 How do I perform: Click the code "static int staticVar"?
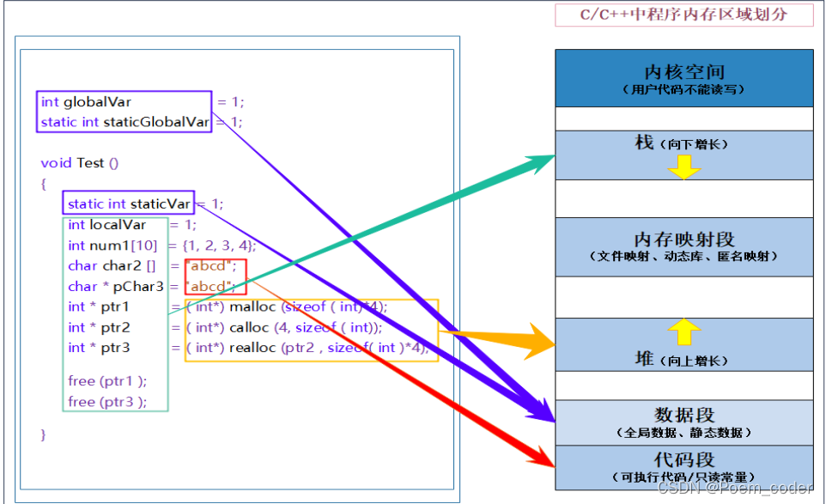[x=129, y=203]
